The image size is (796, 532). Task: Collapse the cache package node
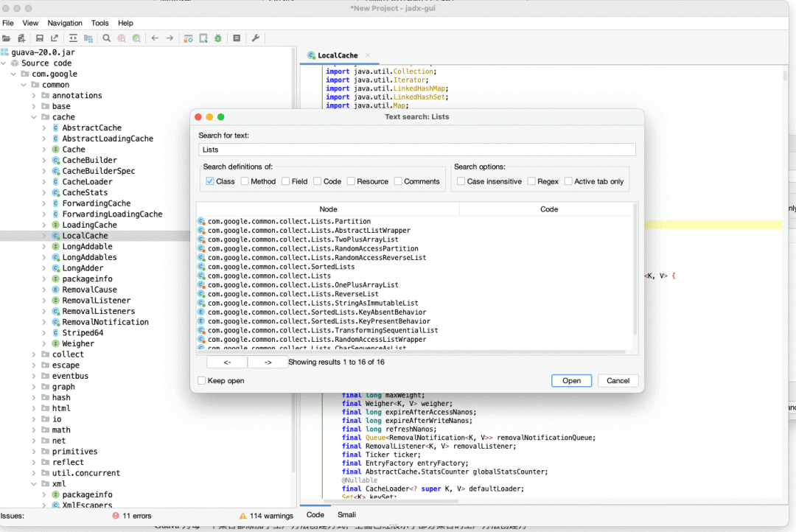(34, 116)
